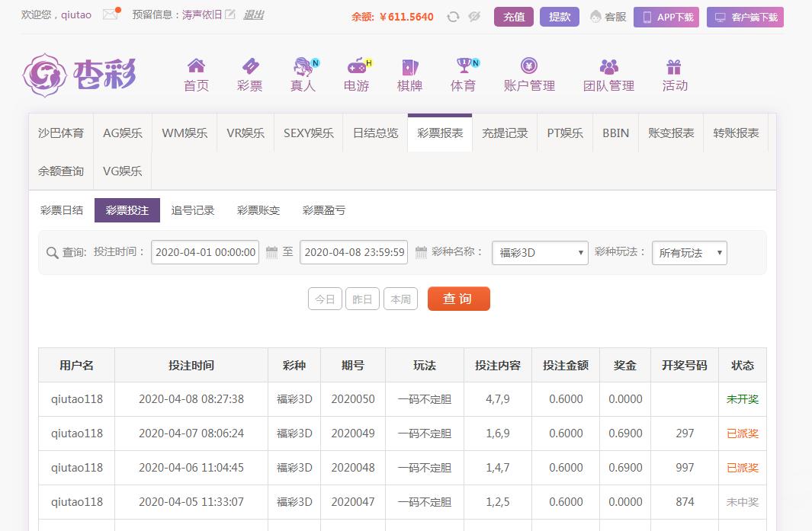
Task: Open the 活动 gift box icon
Action: (674, 66)
